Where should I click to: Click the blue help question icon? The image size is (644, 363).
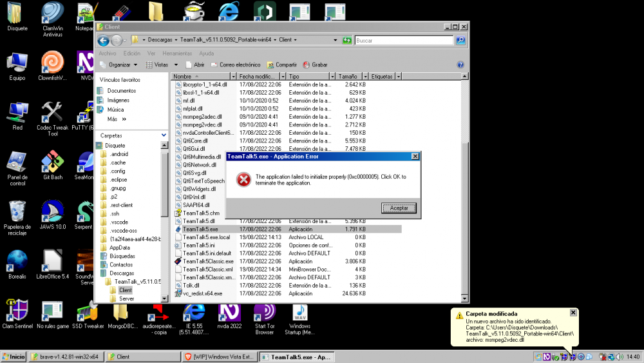pyautogui.click(x=460, y=64)
